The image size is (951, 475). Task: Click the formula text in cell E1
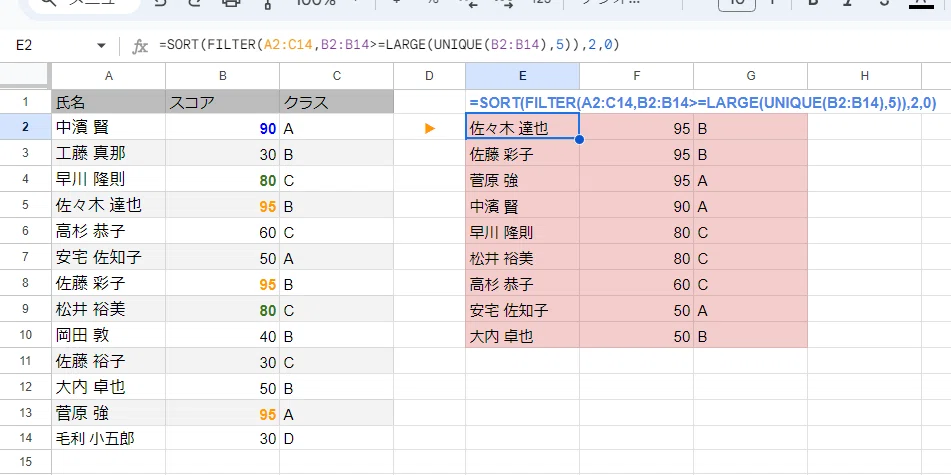click(702, 103)
